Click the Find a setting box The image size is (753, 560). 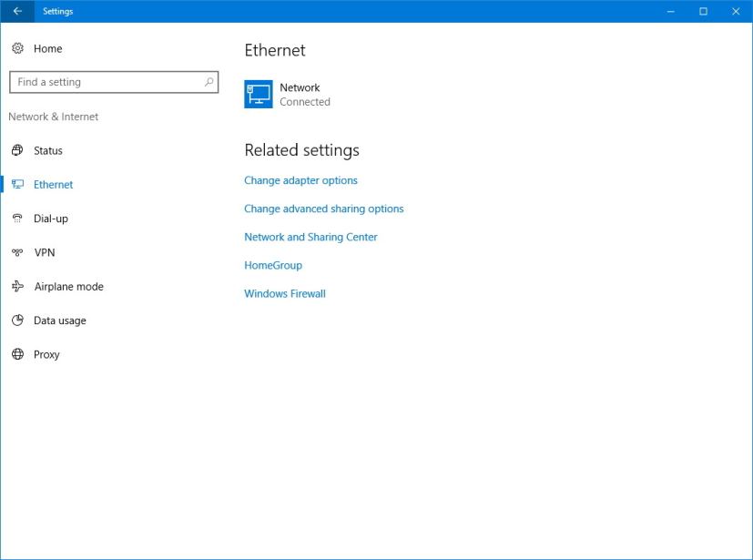pyautogui.click(x=114, y=82)
